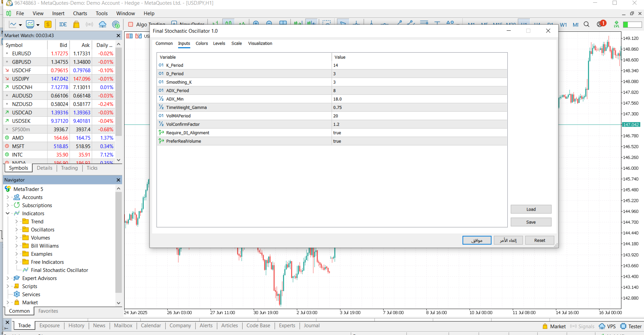The image size is (644, 335).
Task: Expand the Accounts tree node
Action: [x=8, y=197]
